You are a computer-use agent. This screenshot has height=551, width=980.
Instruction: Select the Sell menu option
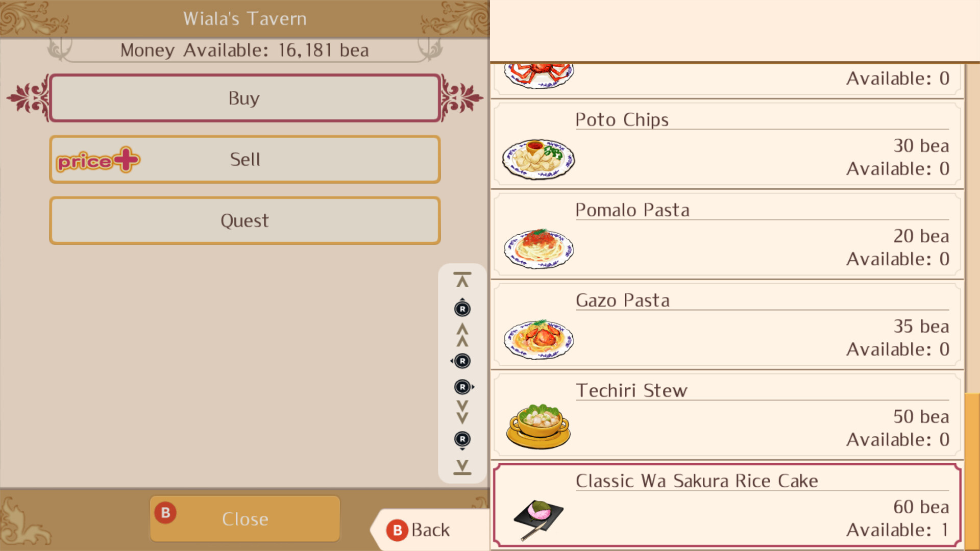(245, 159)
